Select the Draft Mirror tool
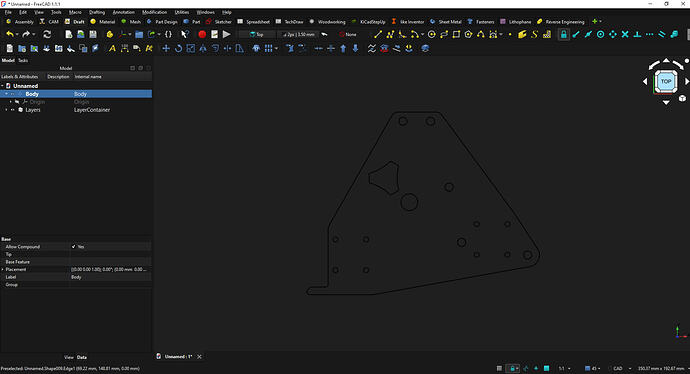The image size is (690, 374). [x=203, y=48]
